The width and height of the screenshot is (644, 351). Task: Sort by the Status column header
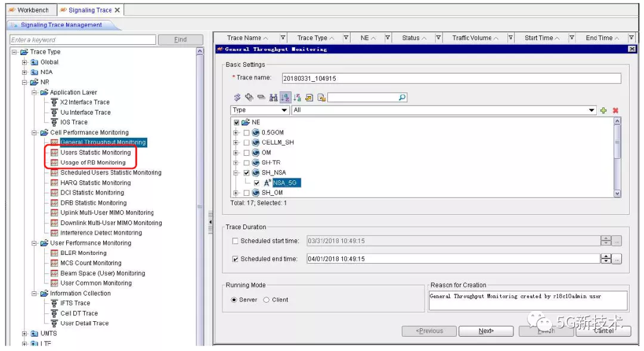click(x=414, y=38)
